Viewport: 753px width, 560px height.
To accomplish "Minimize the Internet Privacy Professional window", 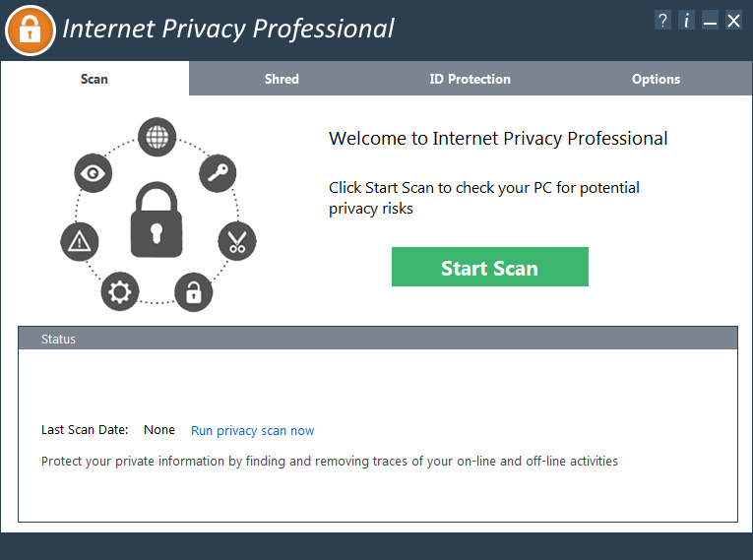I will coord(710,22).
